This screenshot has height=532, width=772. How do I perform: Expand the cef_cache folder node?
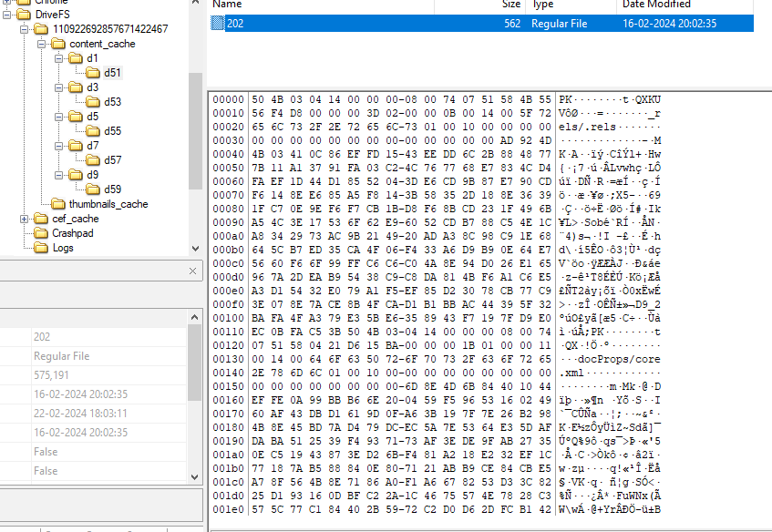(25, 219)
